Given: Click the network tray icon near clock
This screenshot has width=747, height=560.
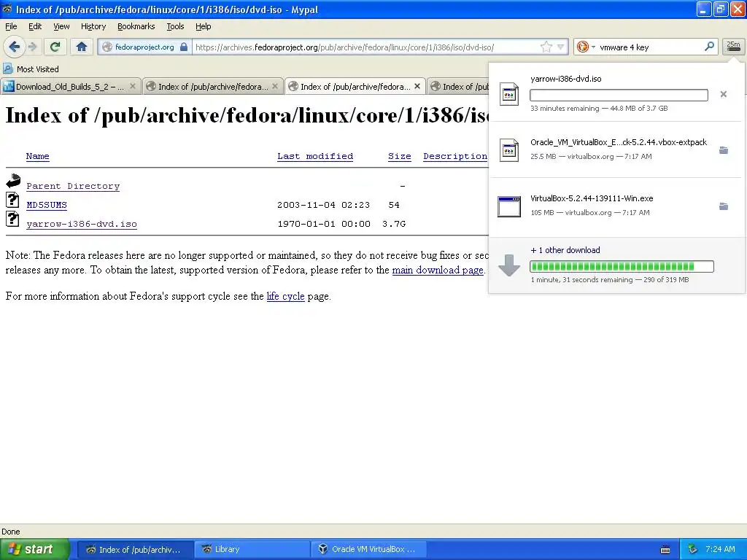Looking at the screenshot, I should point(692,549).
